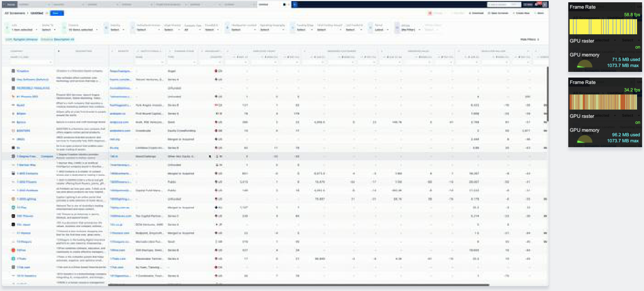Click the blue app logo in the dark header
This screenshot has width=644, height=291.
(295, 4)
